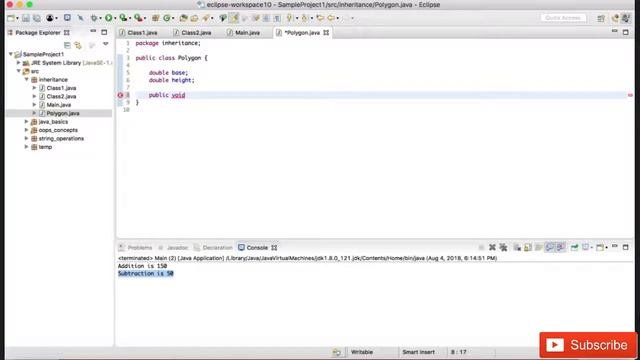Click the Previous Annotation toolbar icon
Image resolution: width=640 pixels, height=360 pixels.
pos(304,18)
